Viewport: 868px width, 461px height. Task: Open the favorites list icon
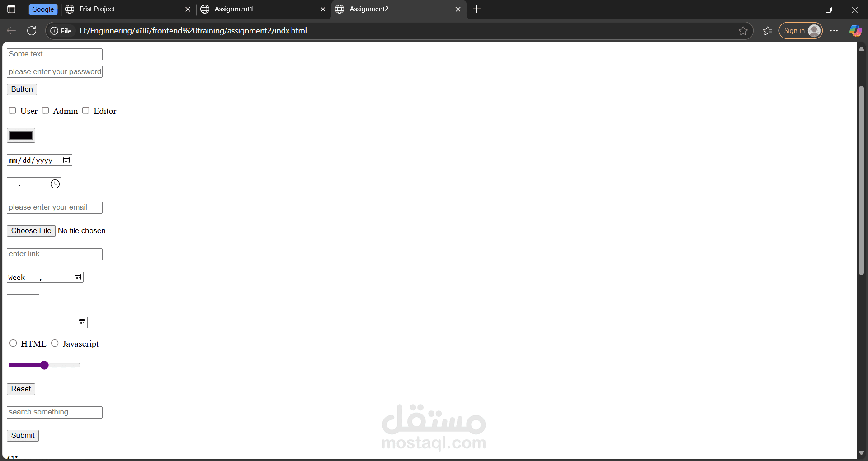[x=768, y=31]
